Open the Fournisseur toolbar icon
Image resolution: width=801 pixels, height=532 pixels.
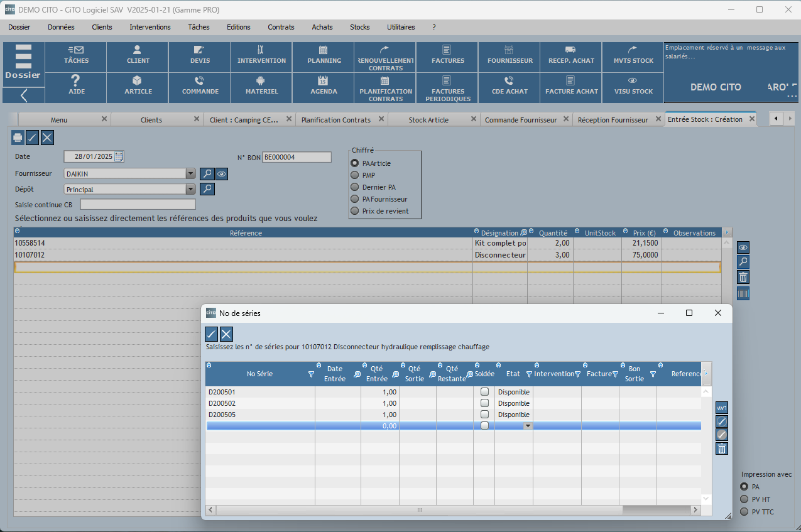click(509, 57)
